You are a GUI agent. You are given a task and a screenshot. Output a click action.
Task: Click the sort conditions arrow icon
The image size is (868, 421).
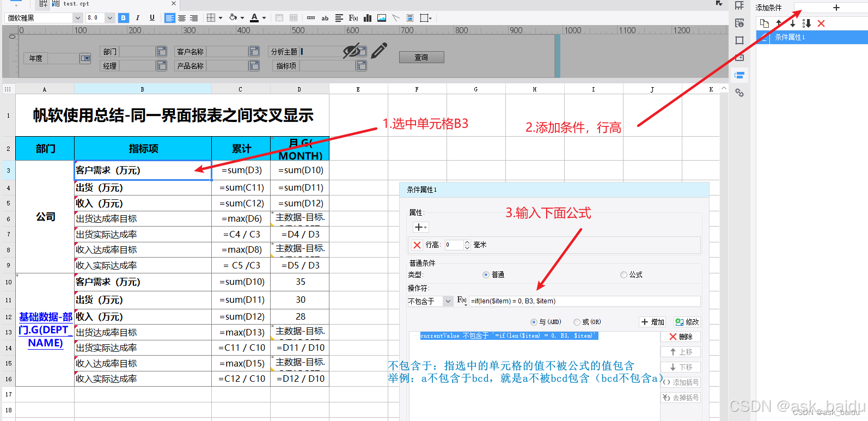[x=806, y=23]
